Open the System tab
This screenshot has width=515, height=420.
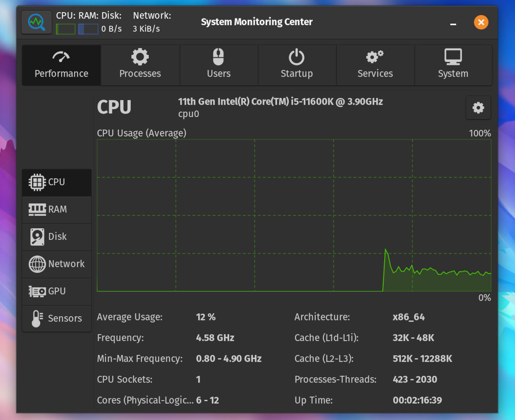point(453,65)
